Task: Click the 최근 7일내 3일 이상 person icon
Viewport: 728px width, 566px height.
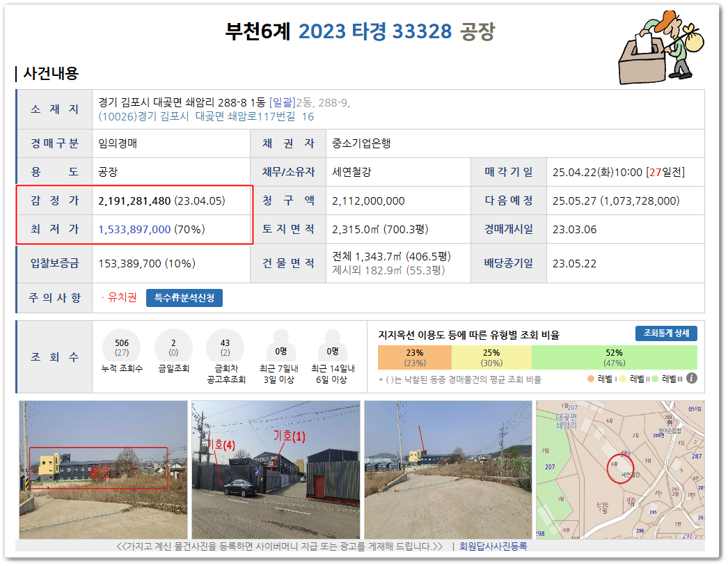Action: coord(281,344)
